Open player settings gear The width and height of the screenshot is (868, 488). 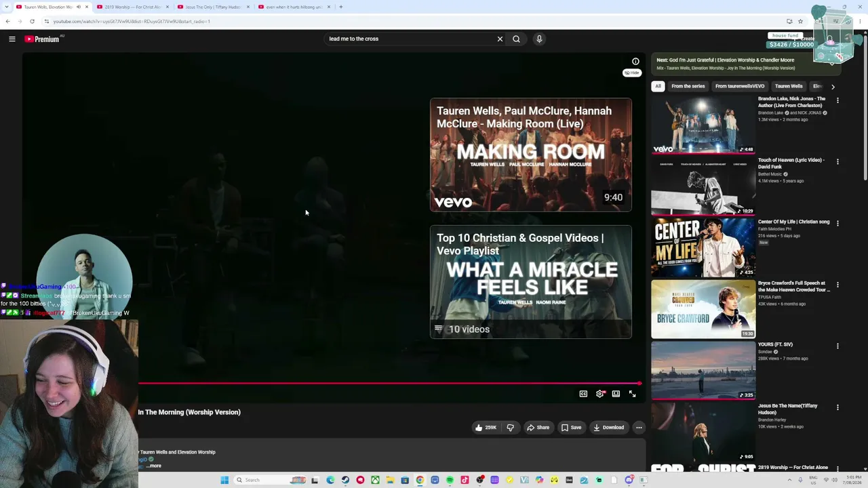600,394
